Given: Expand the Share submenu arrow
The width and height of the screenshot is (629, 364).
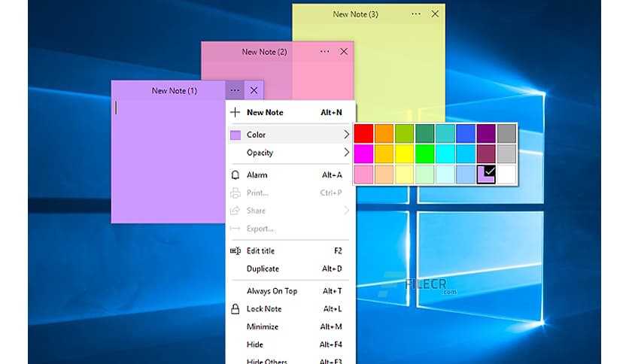Looking at the screenshot, I should tap(346, 211).
